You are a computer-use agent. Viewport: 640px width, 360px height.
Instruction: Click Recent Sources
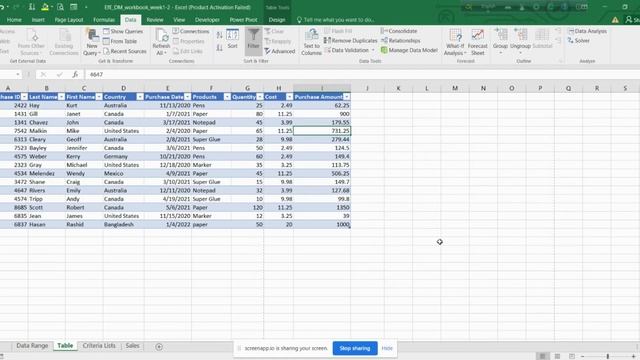click(124, 51)
